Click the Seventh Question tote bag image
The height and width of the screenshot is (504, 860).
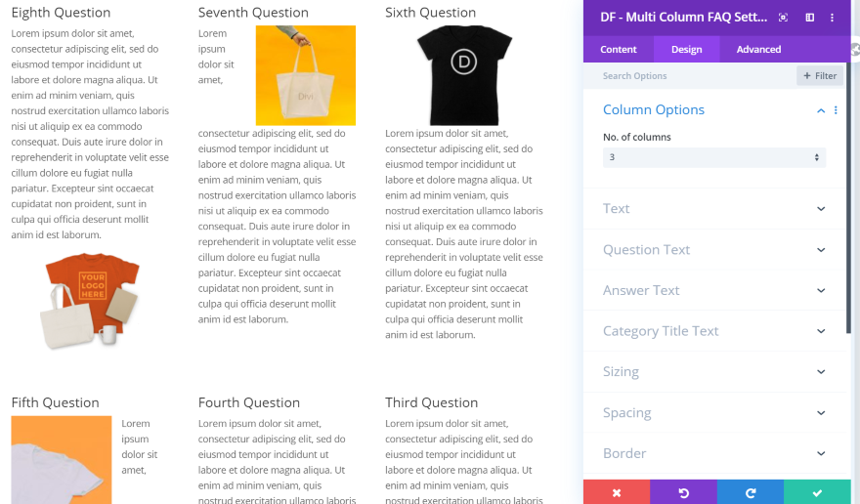[x=305, y=75]
